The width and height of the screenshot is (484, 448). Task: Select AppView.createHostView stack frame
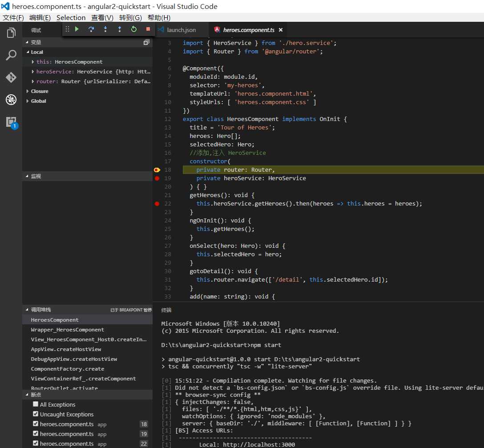tap(87, 349)
